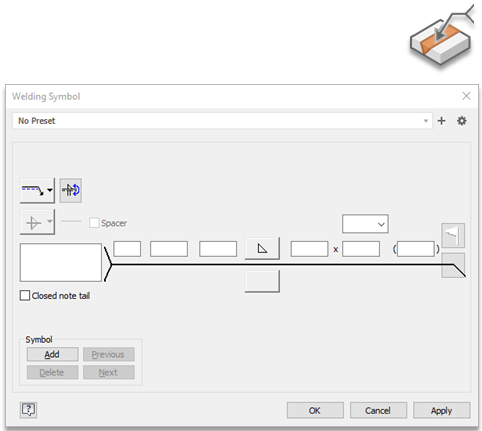Click the Apply button
The image size is (482, 431).
click(x=442, y=410)
